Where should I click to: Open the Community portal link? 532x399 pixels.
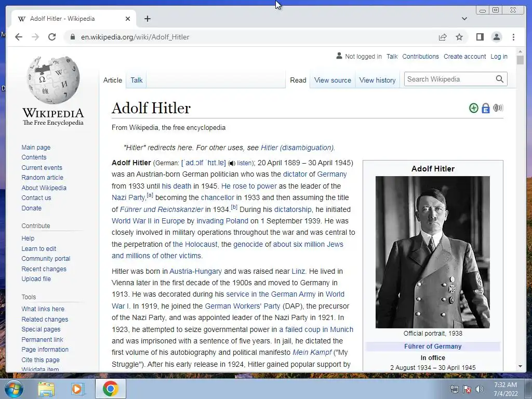46,259
